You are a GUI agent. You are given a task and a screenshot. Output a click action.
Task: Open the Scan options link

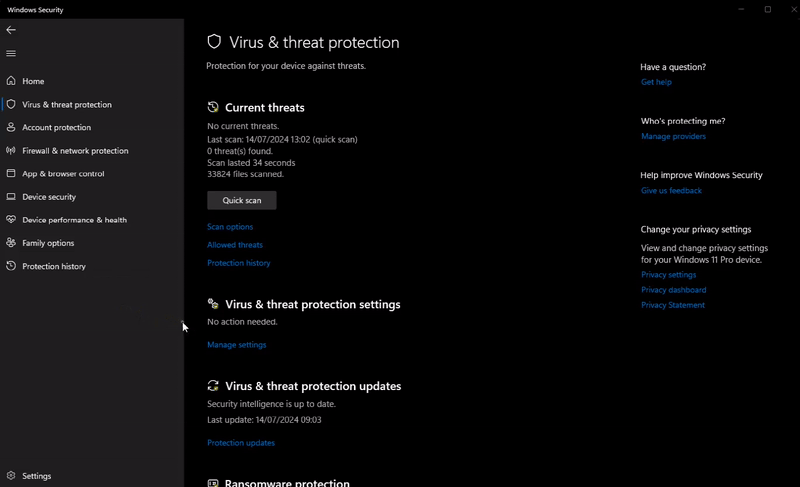(x=230, y=227)
